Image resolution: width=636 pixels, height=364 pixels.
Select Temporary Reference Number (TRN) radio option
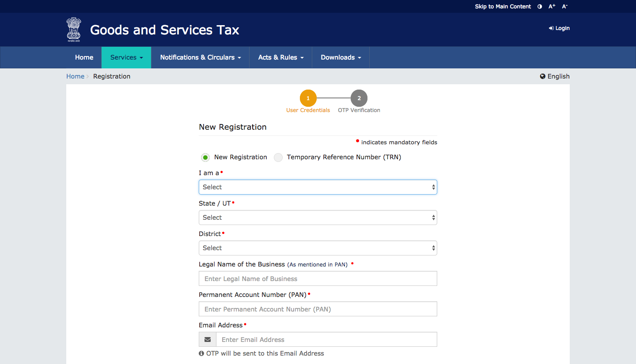pos(278,158)
